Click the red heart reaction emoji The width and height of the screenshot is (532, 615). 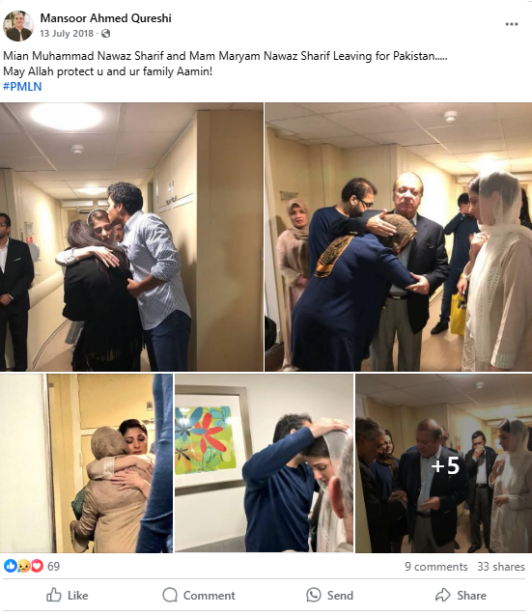37,566
